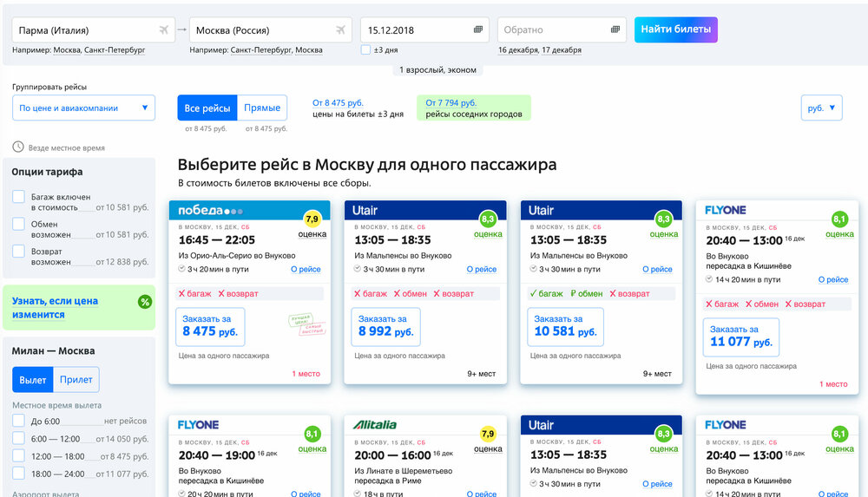Check the 12:00 — 18:00 departure time filter
Viewport: 868px width, 497px height.
19,456
